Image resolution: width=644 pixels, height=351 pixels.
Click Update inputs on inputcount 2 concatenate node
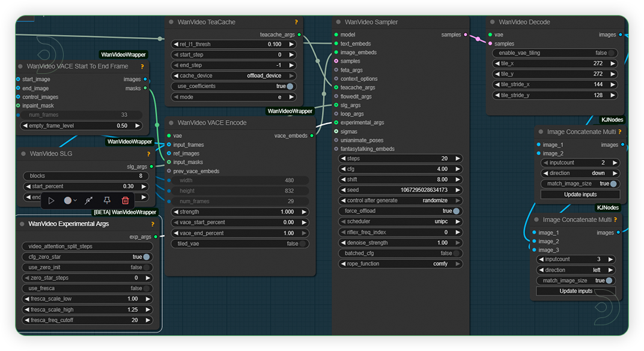pos(580,194)
